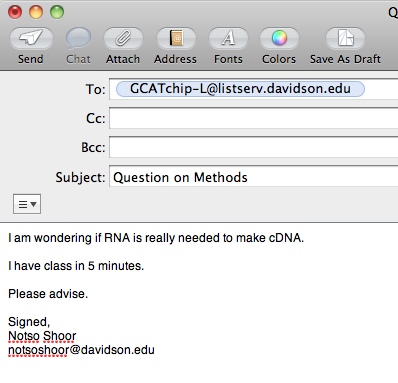The width and height of the screenshot is (398, 383).
Task: Close the compose window with red button
Action: [x=15, y=12]
